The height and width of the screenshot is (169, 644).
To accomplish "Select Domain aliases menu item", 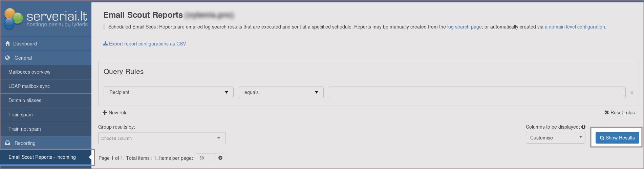I will pyautogui.click(x=25, y=100).
